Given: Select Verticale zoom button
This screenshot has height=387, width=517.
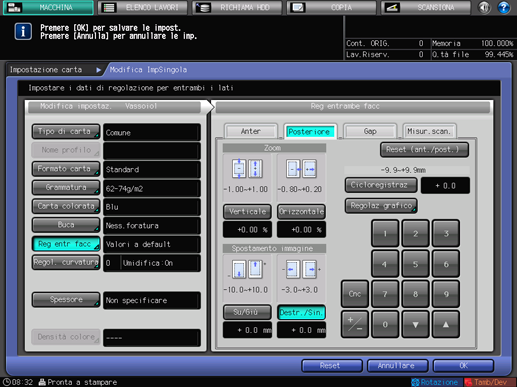Looking at the screenshot, I should coord(247,212).
